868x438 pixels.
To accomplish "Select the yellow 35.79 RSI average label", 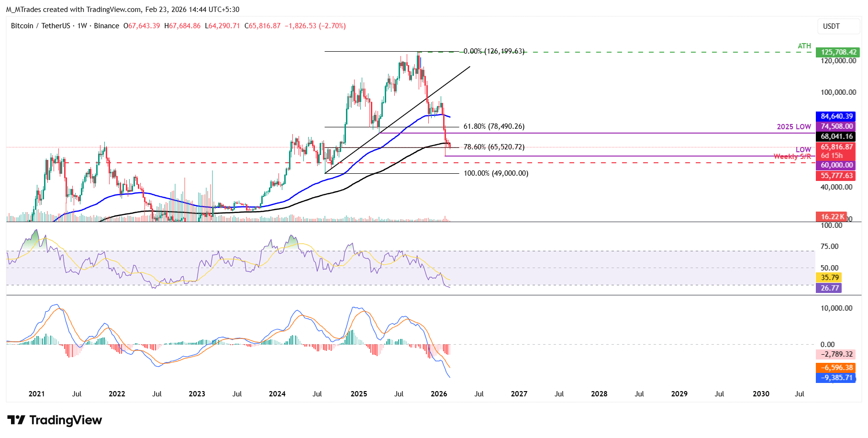I will click(828, 278).
